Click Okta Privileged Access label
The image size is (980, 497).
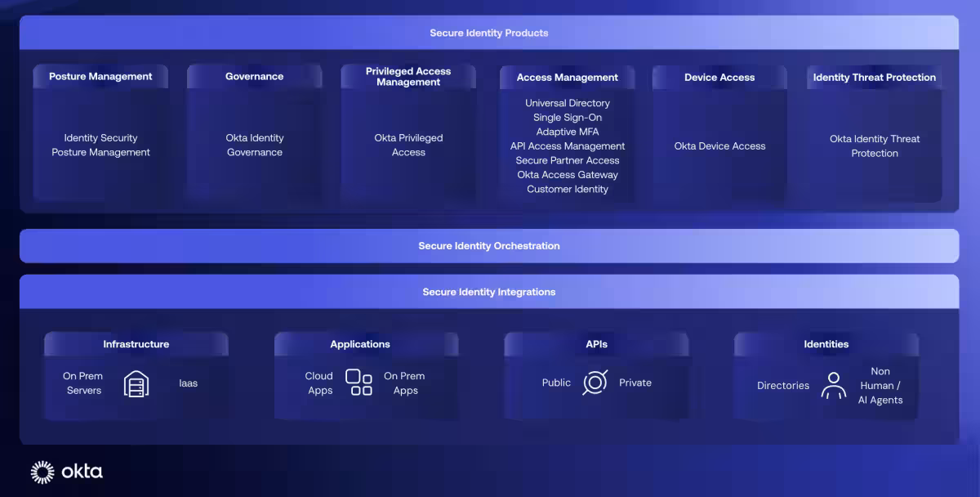[408, 146]
